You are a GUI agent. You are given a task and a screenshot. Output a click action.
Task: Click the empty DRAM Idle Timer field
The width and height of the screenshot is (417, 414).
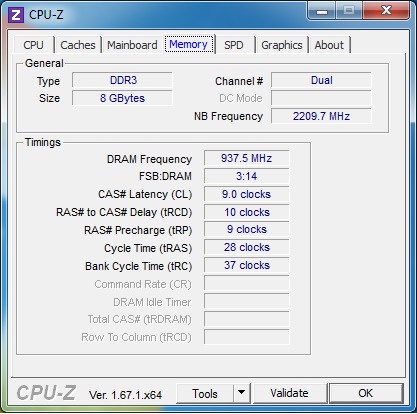[x=247, y=302]
